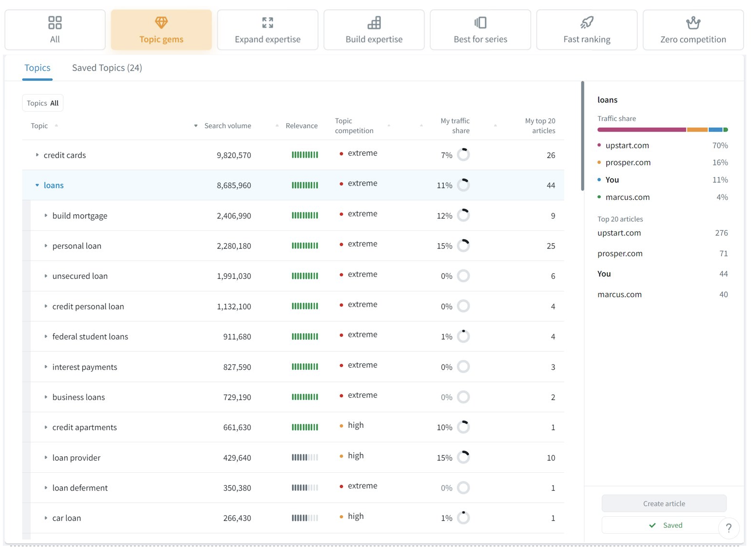Collapse the loans topic row
The width and height of the screenshot is (756, 553).
coord(37,185)
